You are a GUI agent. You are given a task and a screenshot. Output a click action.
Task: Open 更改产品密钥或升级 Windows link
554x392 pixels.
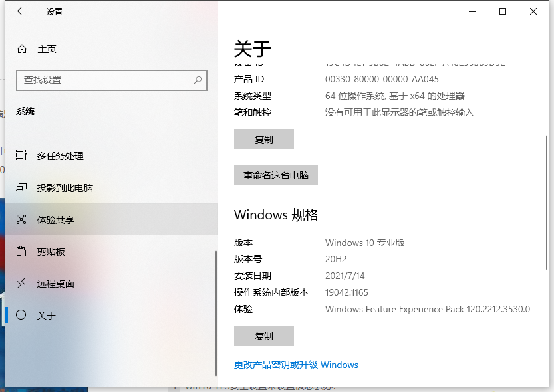(296, 365)
